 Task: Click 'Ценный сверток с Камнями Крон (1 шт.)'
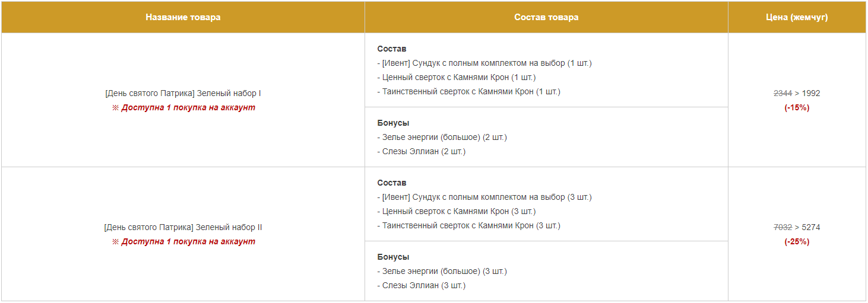click(457, 77)
